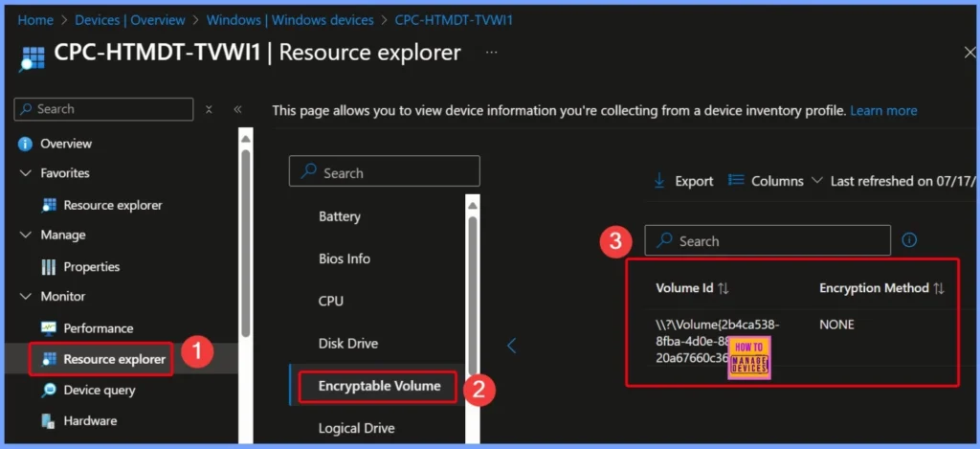Open the Overview page

coord(66,144)
